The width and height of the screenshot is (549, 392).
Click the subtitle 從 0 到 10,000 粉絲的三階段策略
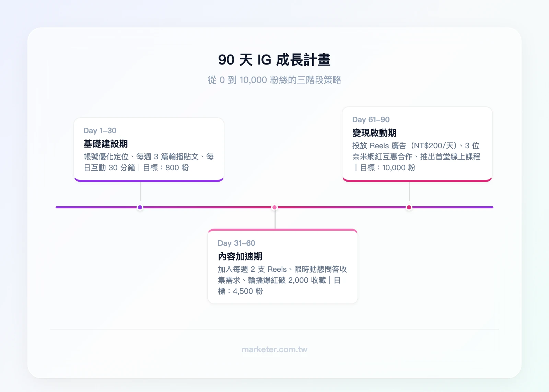274,80
